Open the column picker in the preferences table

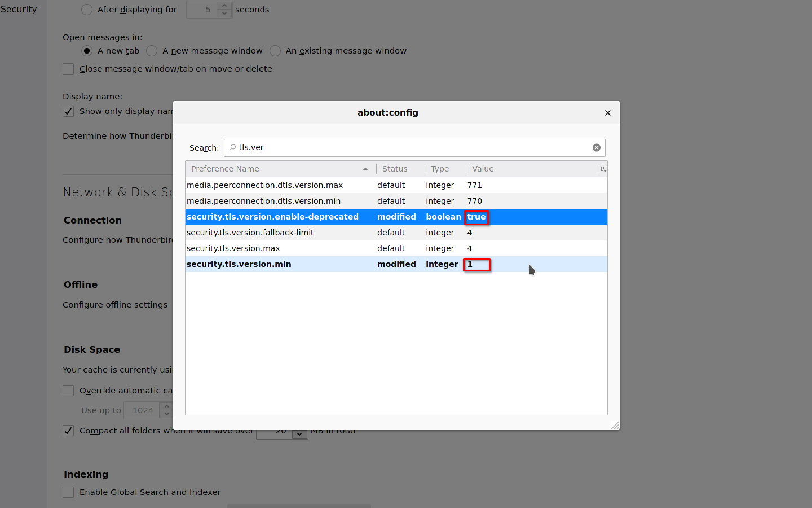tap(603, 169)
